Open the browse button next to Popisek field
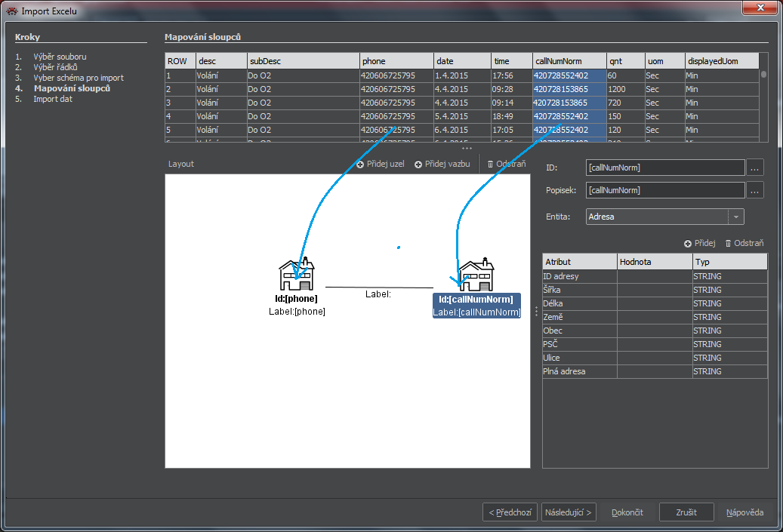The image size is (783, 532). pos(755,189)
